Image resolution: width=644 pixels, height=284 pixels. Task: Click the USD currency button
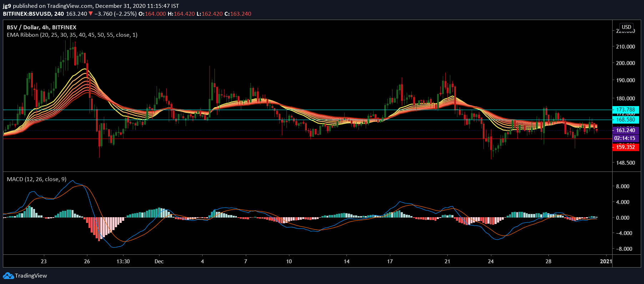[627, 27]
